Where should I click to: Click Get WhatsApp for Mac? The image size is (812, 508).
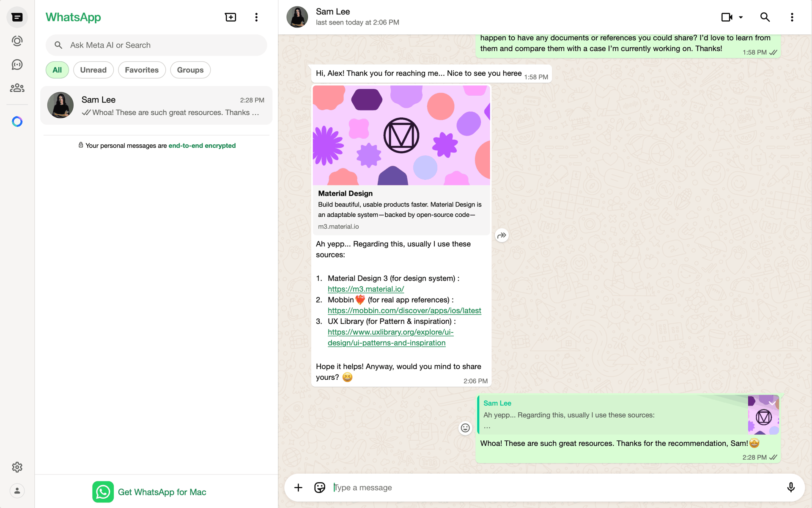(162, 492)
